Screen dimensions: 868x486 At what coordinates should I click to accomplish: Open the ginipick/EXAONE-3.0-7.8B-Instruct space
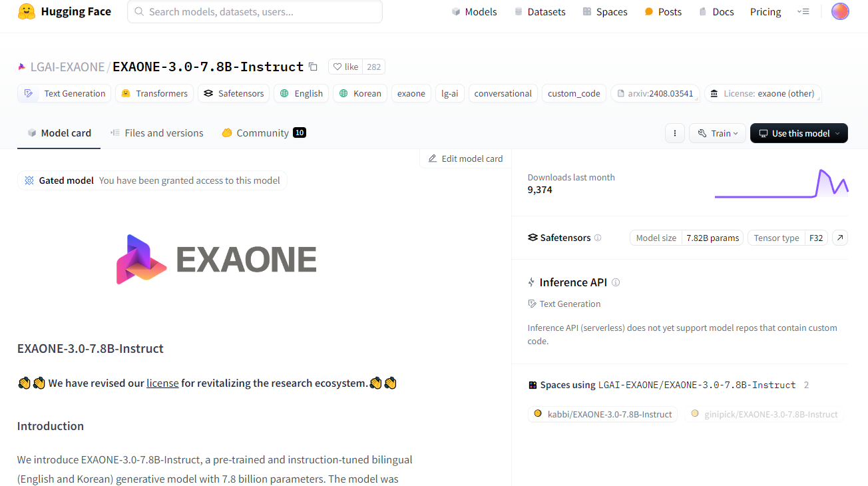click(764, 414)
